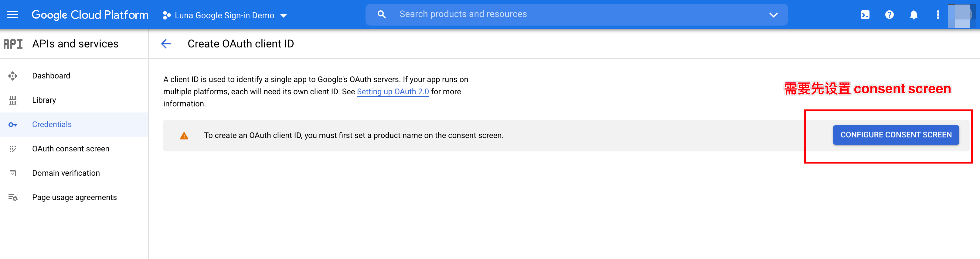Click the Credentials key icon
This screenshot has width=980, height=259.
click(13, 125)
